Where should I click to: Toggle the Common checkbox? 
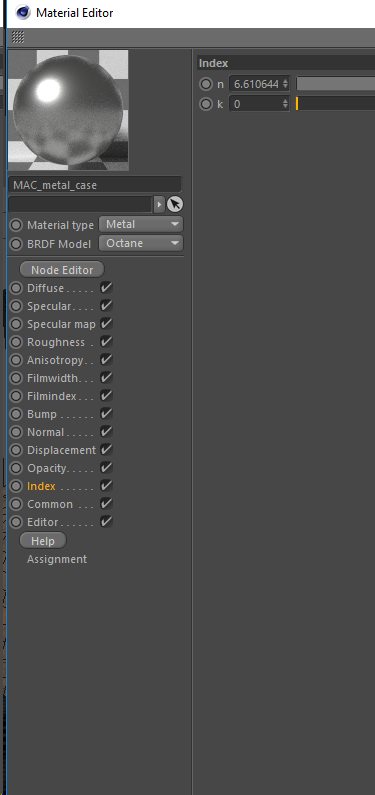(106, 504)
